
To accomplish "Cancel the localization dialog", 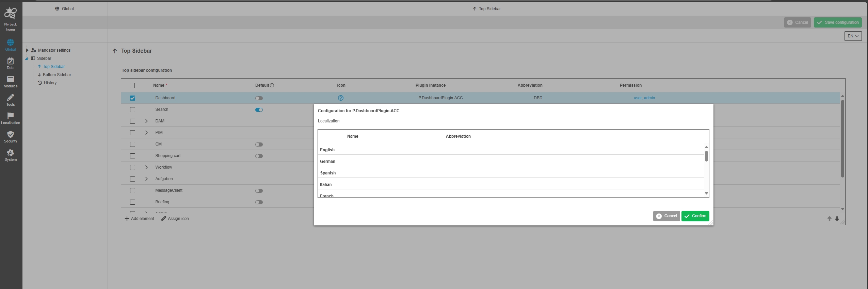I will coord(666,216).
